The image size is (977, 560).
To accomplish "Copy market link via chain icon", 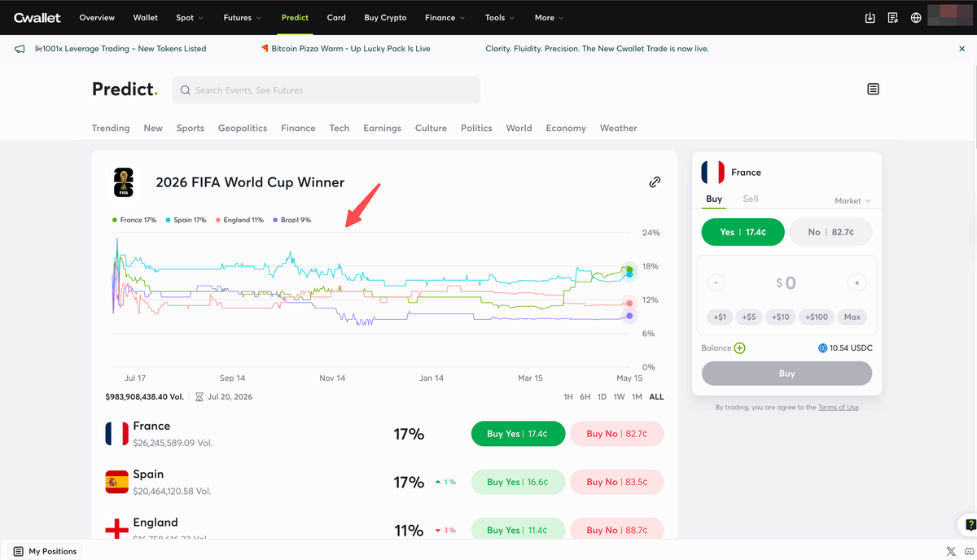I will (x=655, y=182).
